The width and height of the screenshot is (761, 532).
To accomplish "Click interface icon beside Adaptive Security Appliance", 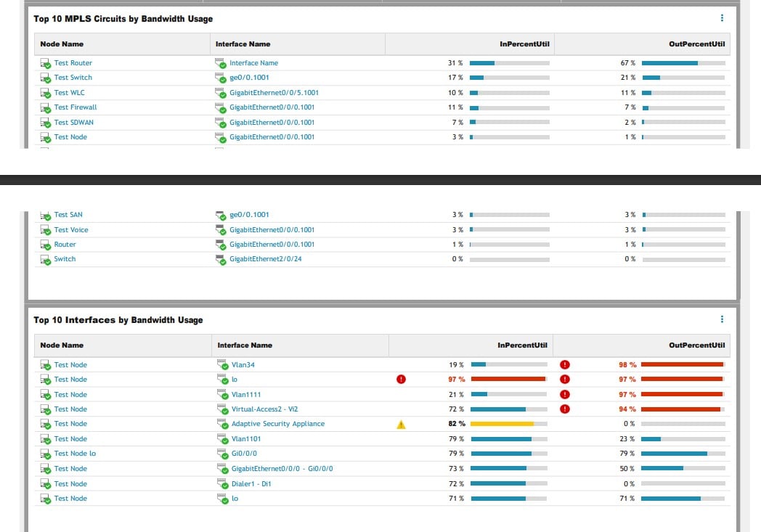I will 222,424.
